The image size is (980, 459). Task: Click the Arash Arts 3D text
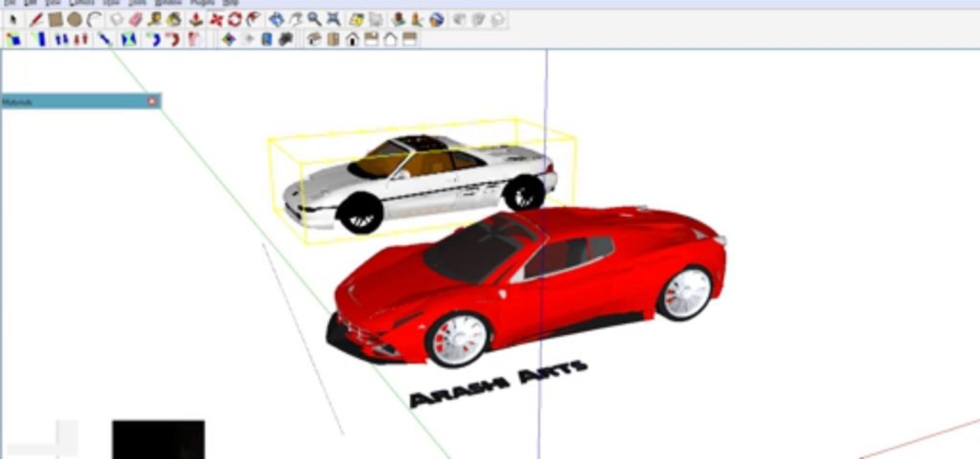498,383
